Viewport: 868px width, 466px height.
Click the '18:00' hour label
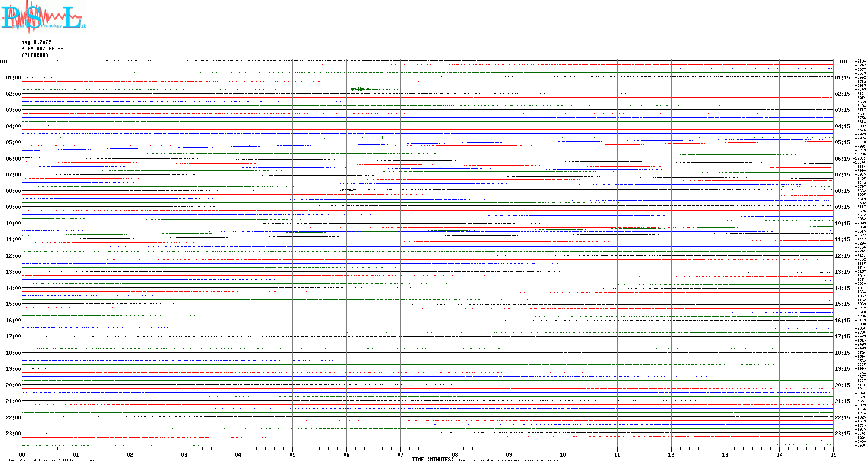tap(13, 353)
